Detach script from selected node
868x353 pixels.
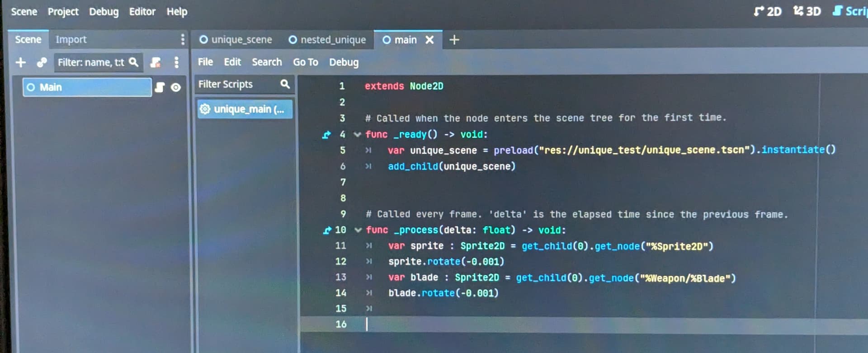coord(156,62)
